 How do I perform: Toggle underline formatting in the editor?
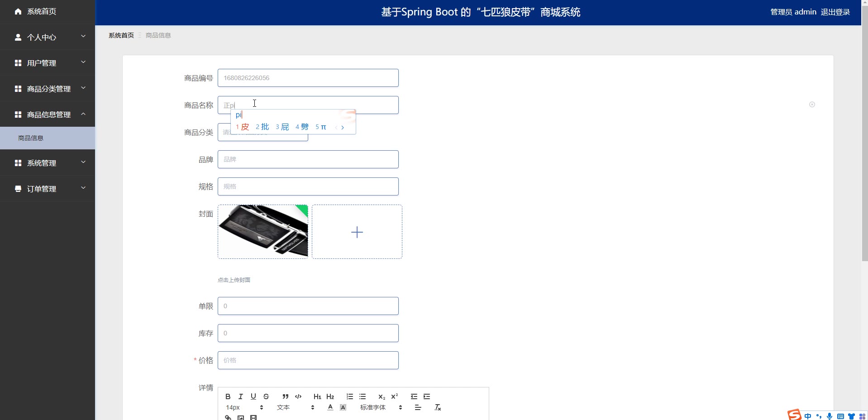[x=253, y=396]
